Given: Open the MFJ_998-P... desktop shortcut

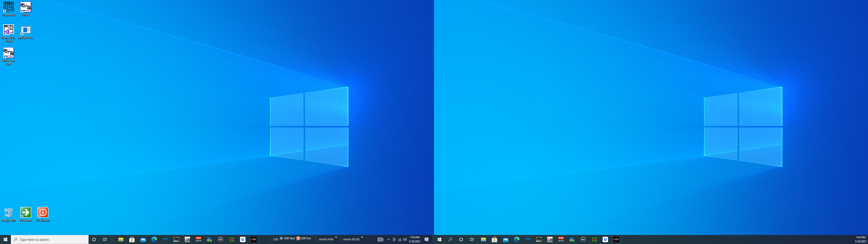Looking at the screenshot, I should (26, 33).
